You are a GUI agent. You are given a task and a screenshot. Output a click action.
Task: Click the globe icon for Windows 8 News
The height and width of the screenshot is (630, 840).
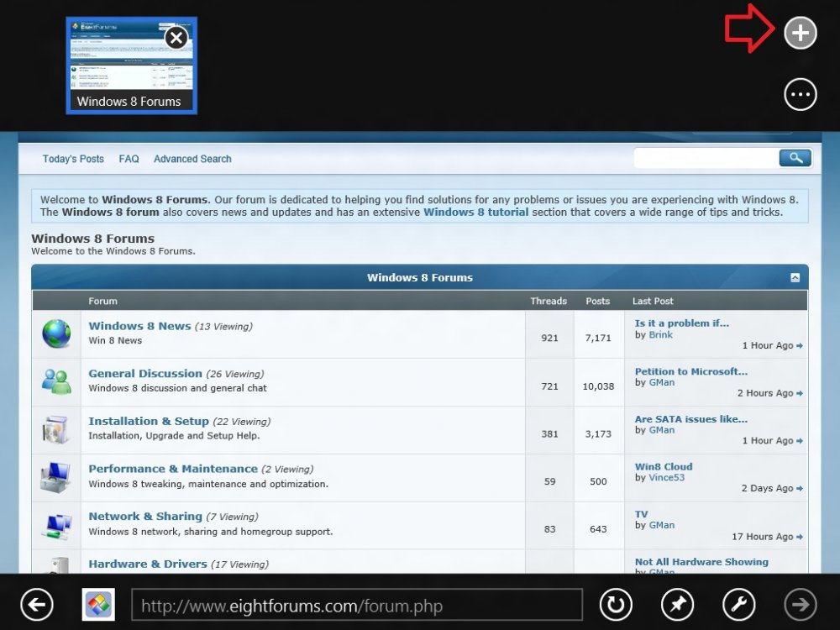tap(56, 333)
